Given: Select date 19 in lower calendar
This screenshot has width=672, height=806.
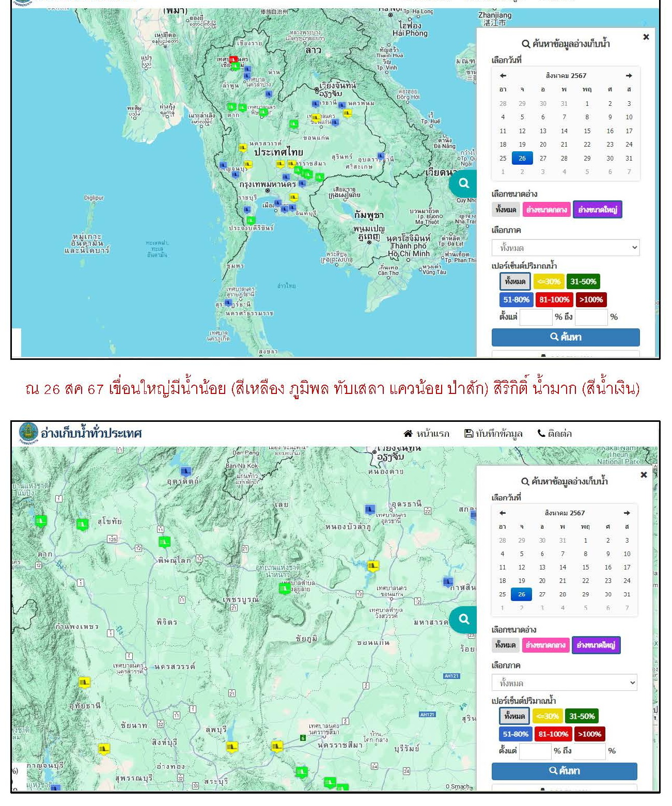Looking at the screenshot, I should click(x=522, y=581).
